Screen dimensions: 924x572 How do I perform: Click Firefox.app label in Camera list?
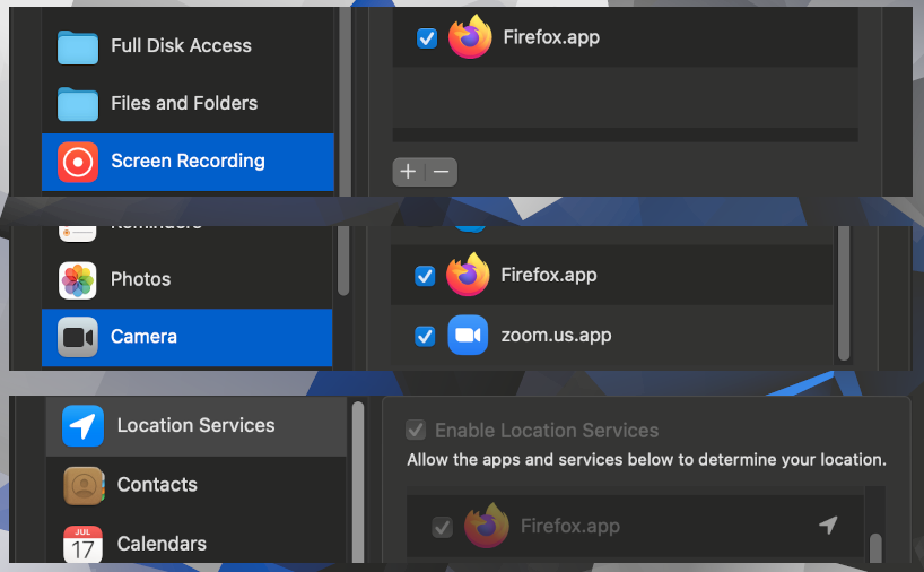tap(549, 275)
